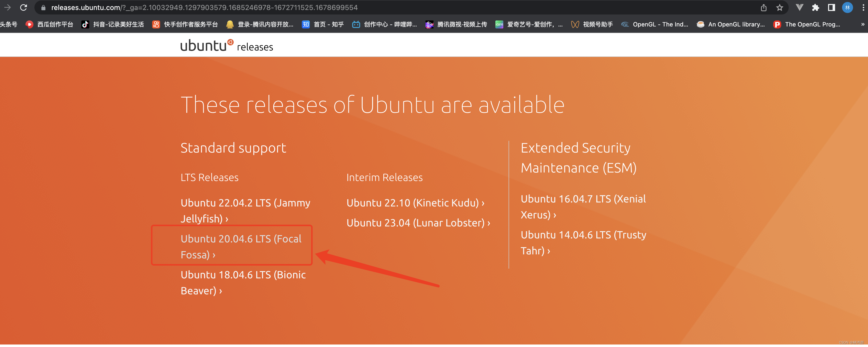Click the 'Standard support' heading
The height and width of the screenshot is (347, 868).
(233, 148)
